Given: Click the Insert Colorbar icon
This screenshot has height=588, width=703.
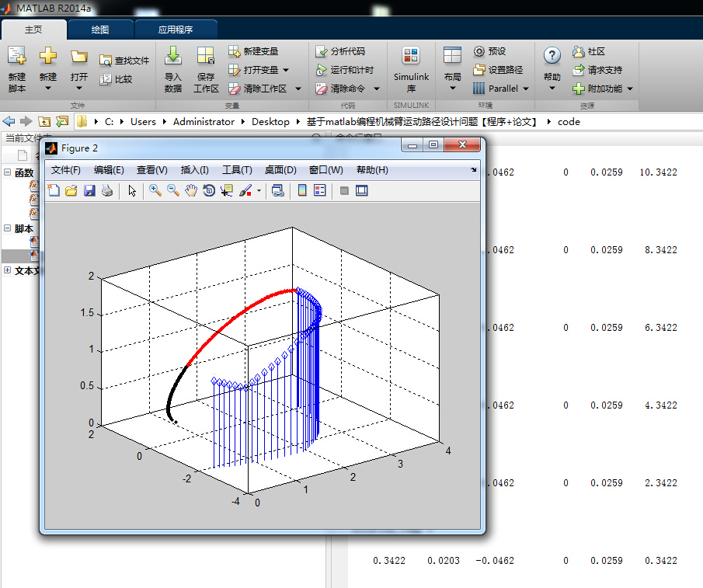Looking at the screenshot, I should pyautogui.click(x=302, y=191).
